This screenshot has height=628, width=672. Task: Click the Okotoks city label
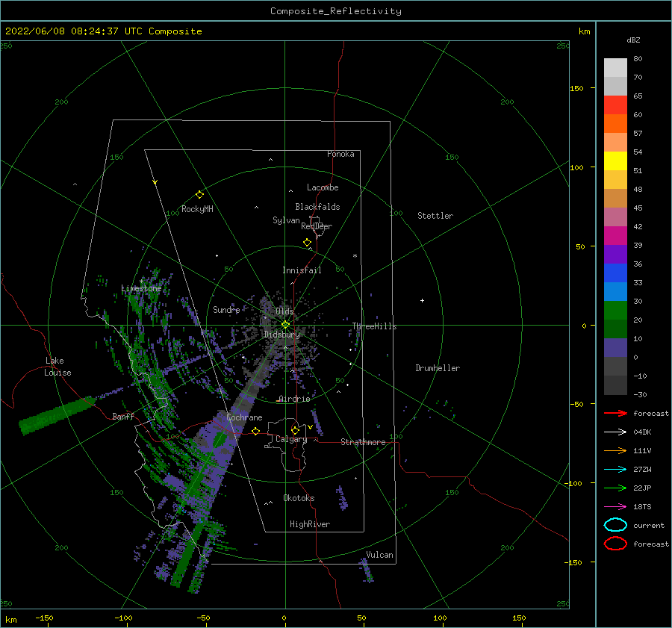tap(299, 498)
